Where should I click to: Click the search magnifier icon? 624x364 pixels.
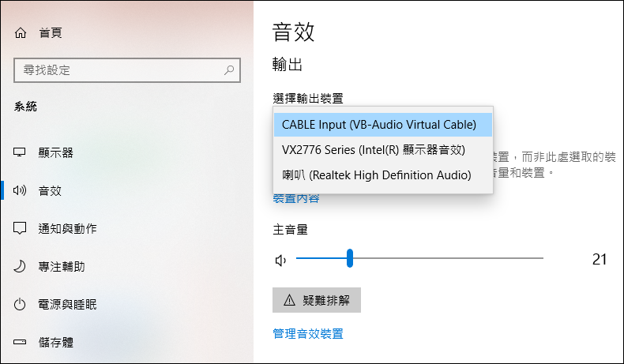229,70
